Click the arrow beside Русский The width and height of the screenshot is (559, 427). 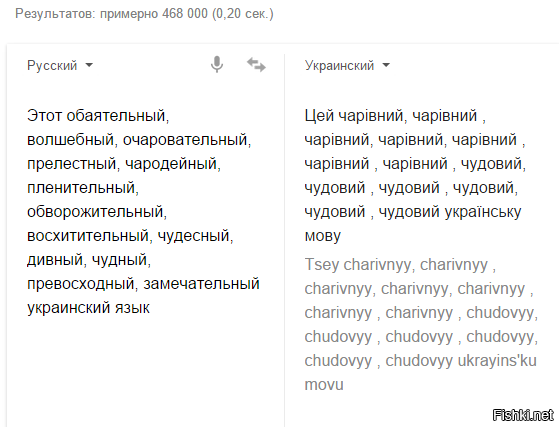point(89,65)
